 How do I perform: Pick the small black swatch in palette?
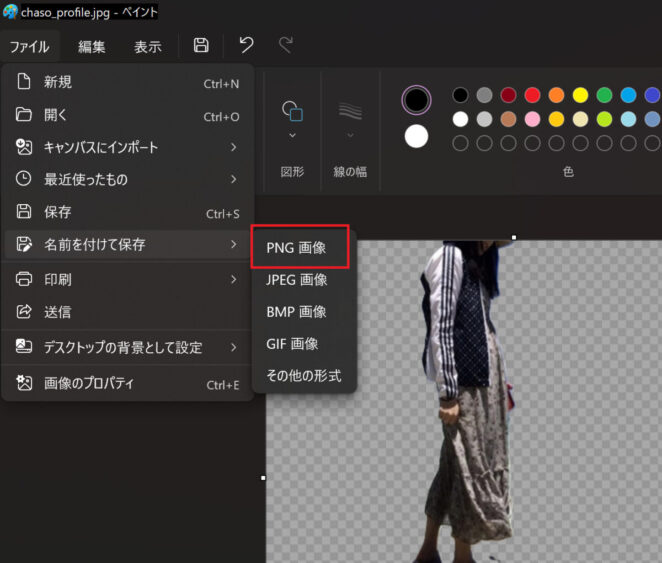[x=460, y=95]
